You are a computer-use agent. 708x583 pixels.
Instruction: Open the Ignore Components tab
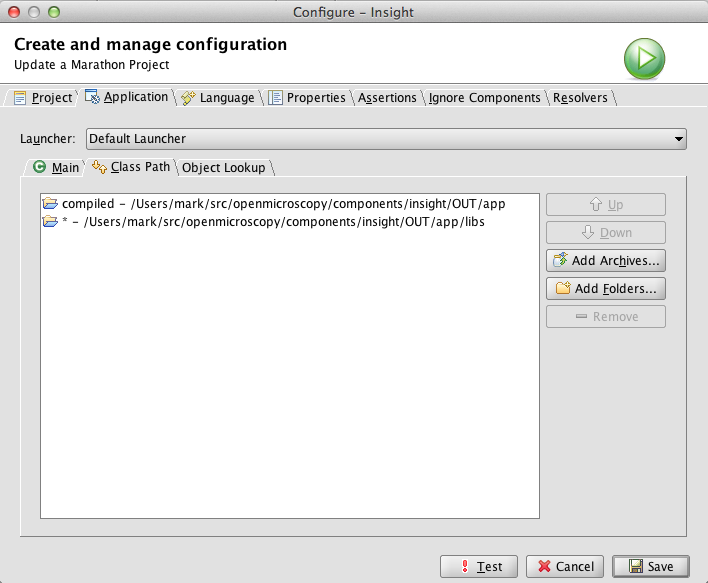pyautogui.click(x=484, y=98)
